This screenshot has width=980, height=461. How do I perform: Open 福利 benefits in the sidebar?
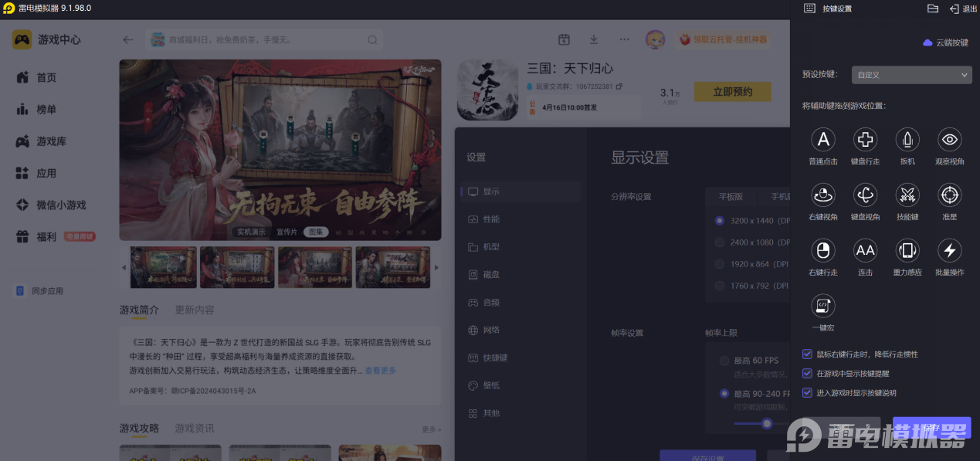pos(46,237)
